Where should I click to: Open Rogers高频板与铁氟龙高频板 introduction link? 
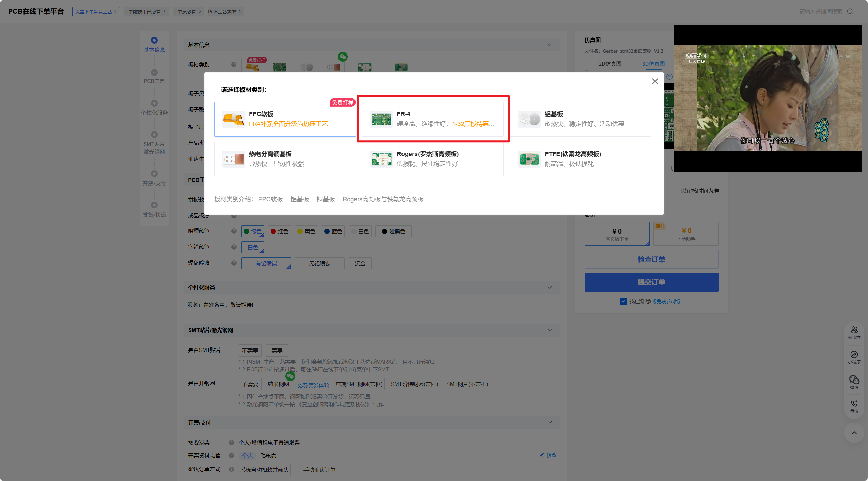383,199
